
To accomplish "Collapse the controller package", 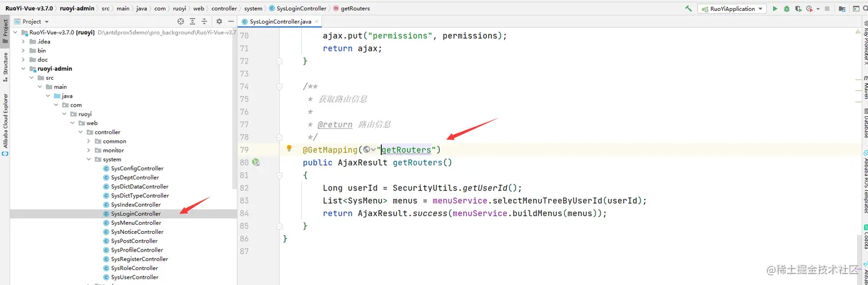I will 81,132.
